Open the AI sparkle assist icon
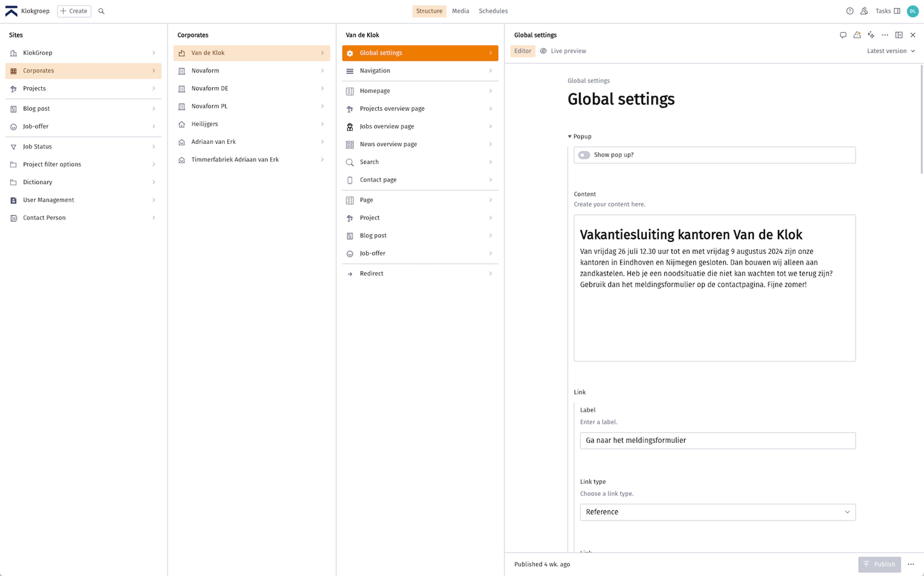The height and width of the screenshot is (576, 924). point(871,35)
